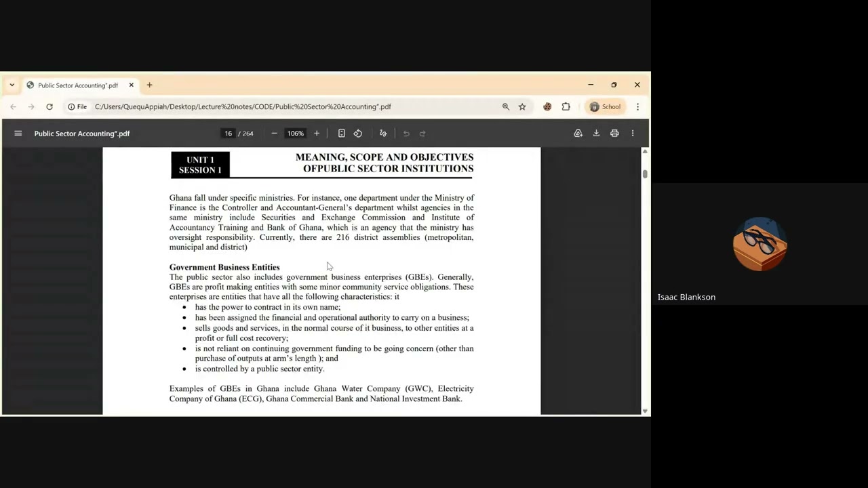Open the tab search dropdown arrow
This screenshot has width=868, height=488.
coord(12,85)
